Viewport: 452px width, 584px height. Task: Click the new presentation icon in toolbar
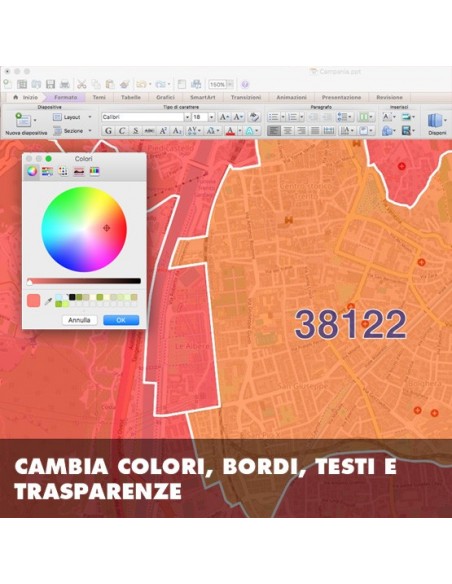(7, 84)
